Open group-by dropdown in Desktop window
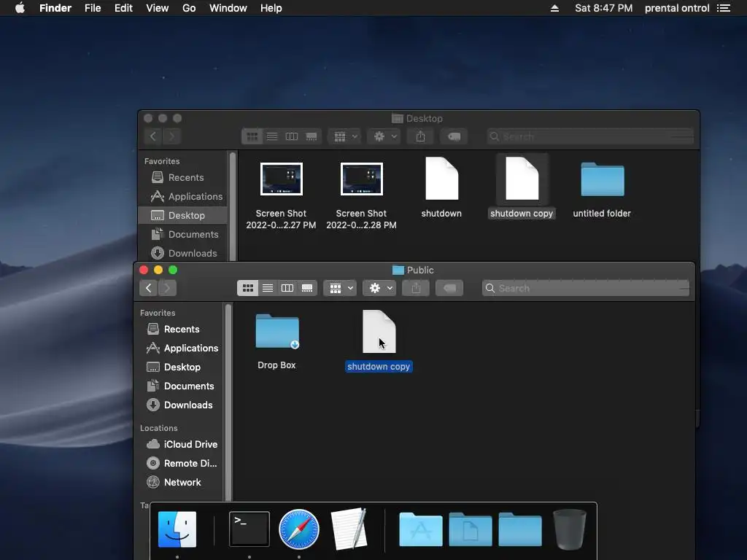The height and width of the screenshot is (560, 747). (x=344, y=136)
